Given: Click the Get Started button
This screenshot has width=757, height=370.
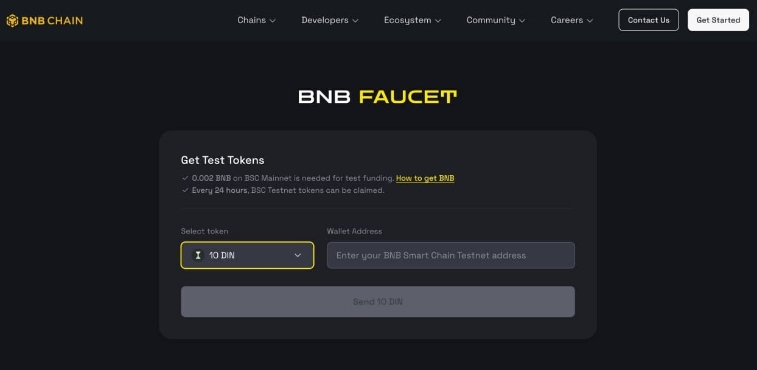Looking at the screenshot, I should (x=718, y=20).
